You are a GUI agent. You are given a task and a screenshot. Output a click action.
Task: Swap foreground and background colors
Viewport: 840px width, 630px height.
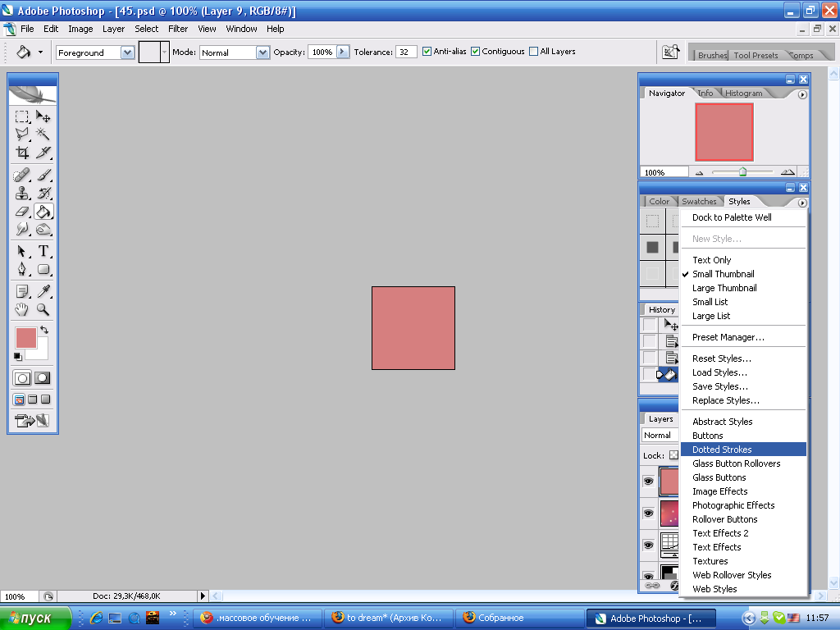(x=44, y=330)
